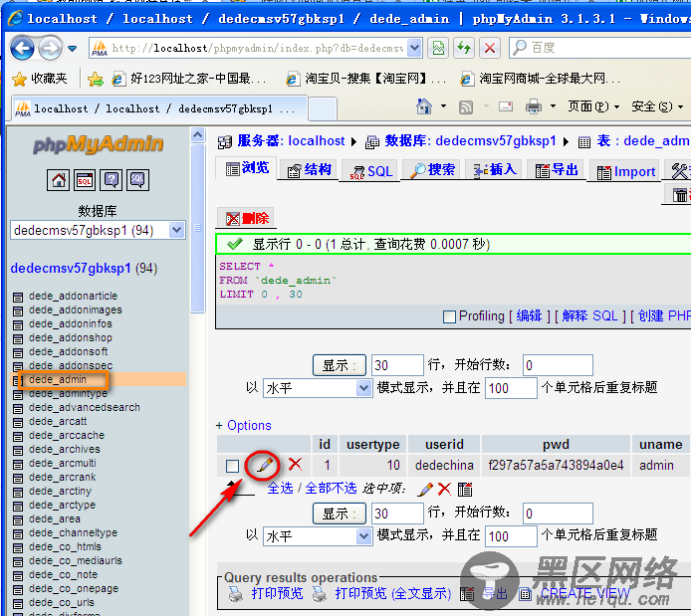Select dede_admin table in sidebar
Screen dimensions: 691x616
(x=58, y=379)
